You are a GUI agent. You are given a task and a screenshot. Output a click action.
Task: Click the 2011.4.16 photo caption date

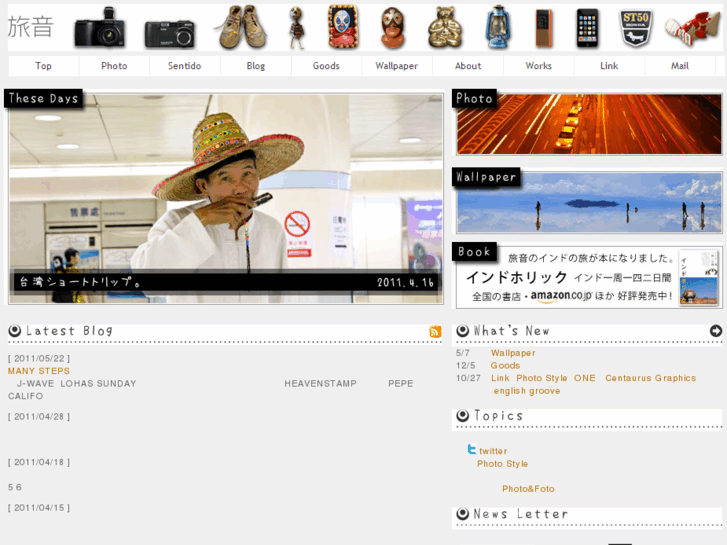tap(405, 282)
